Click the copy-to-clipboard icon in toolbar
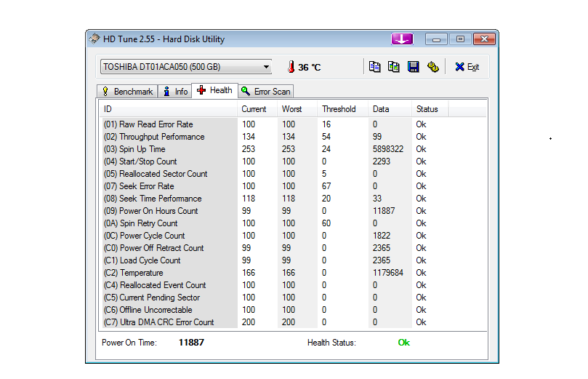The width and height of the screenshot is (588, 379). (374, 67)
